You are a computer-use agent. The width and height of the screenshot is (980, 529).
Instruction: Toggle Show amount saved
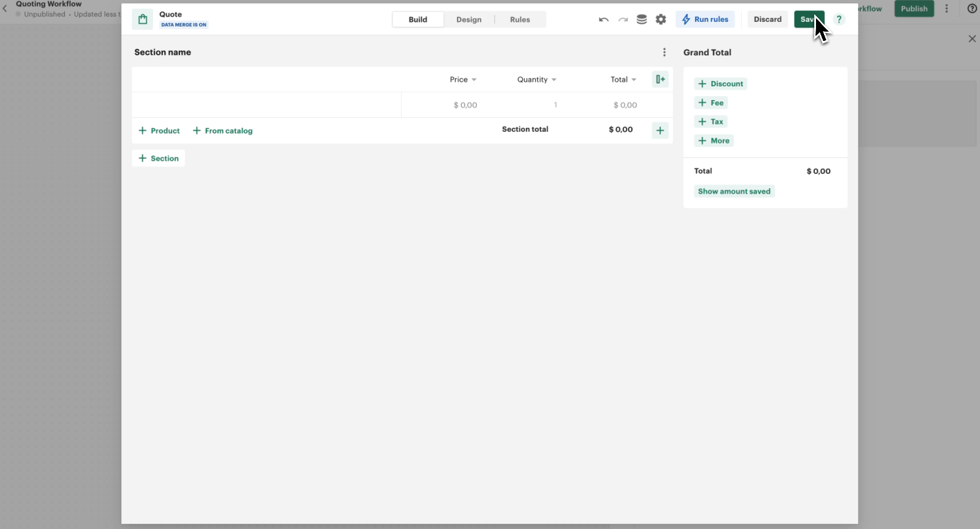[734, 191]
